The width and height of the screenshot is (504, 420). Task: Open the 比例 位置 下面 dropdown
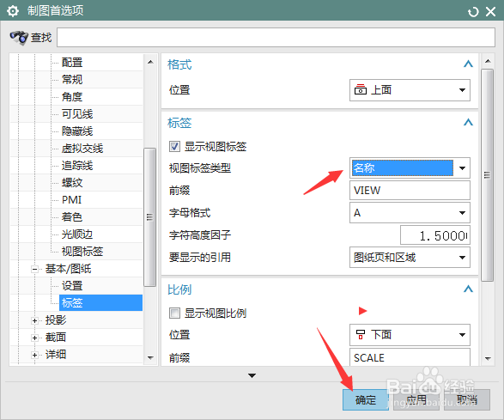coord(410,335)
